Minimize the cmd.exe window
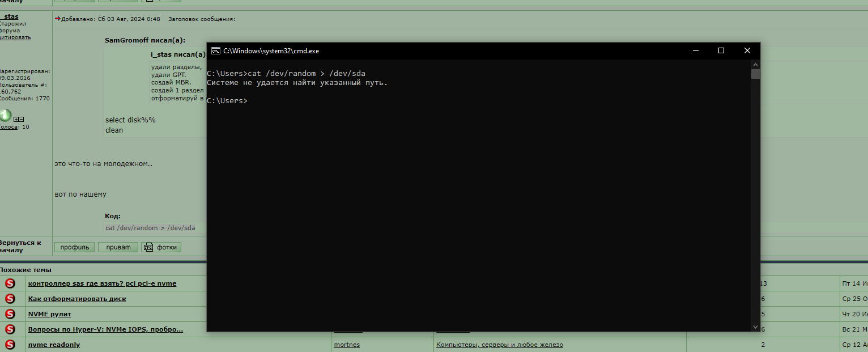The image size is (868, 352). [695, 50]
